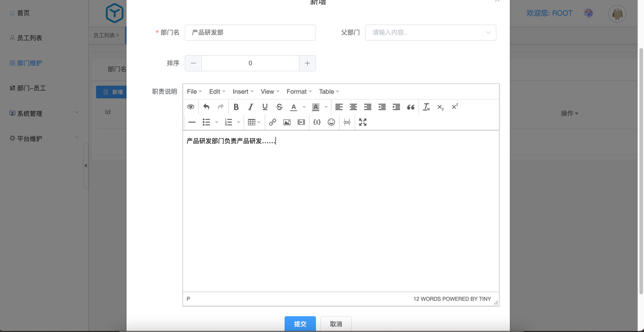Open the Insert menu
644x332 pixels.
(243, 91)
